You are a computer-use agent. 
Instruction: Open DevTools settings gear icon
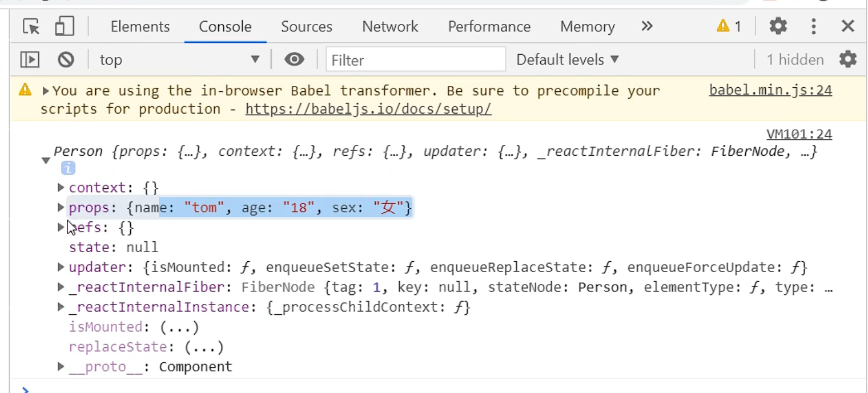click(x=778, y=26)
